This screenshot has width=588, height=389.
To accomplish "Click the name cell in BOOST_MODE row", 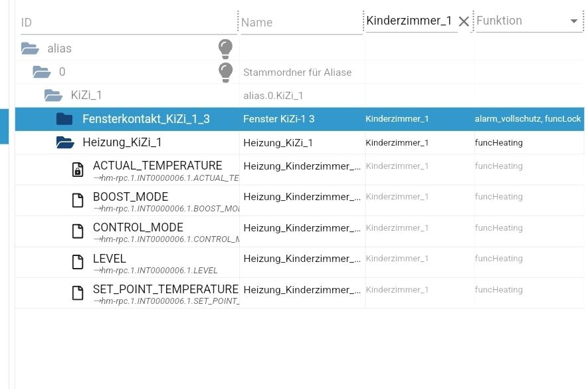I will (302, 197).
